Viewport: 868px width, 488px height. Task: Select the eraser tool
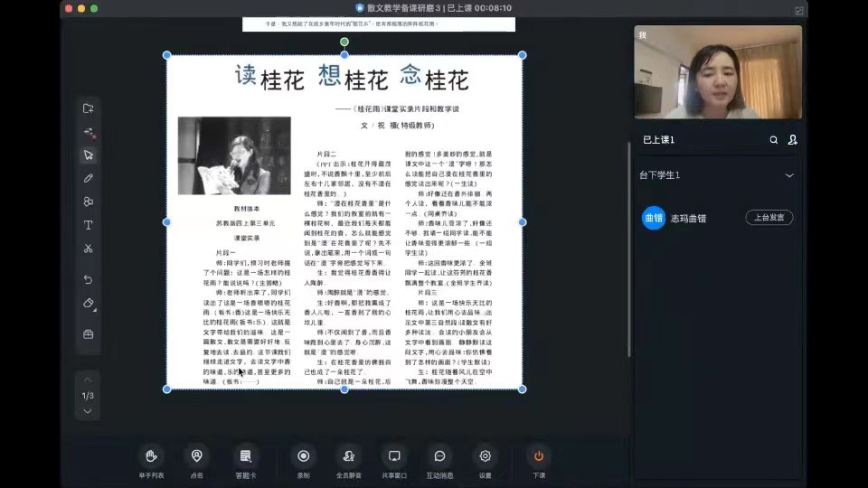click(x=88, y=304)
